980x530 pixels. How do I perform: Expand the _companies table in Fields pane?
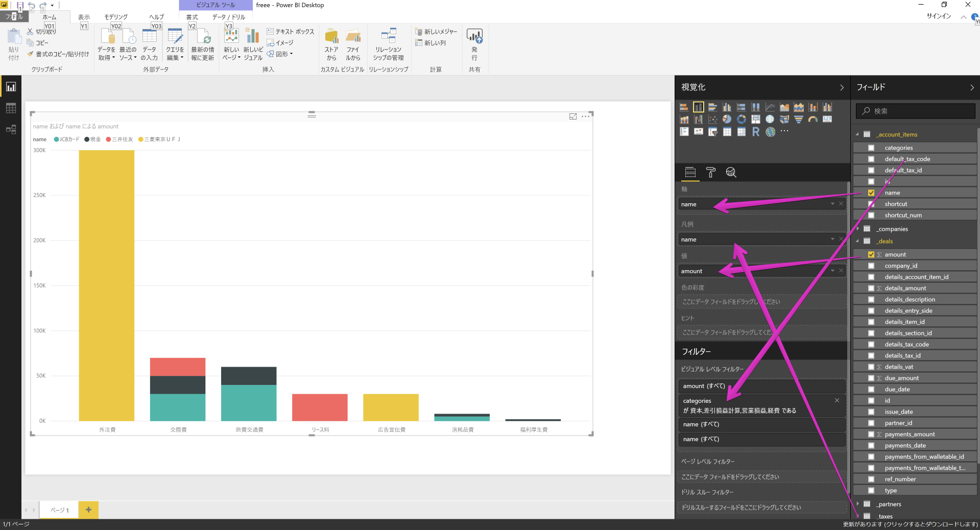pos(858,229)
